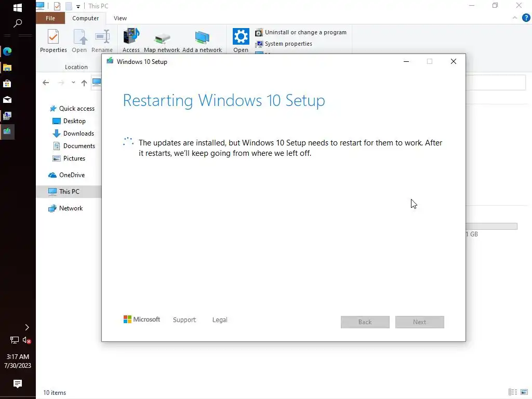Open the File Explorer taskbar icon

7,68
